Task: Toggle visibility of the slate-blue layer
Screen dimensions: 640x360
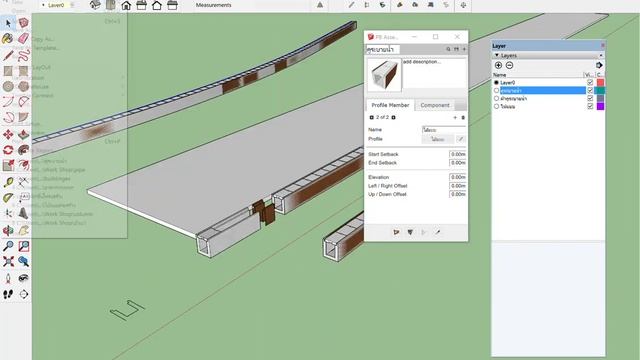Action: 590,98
